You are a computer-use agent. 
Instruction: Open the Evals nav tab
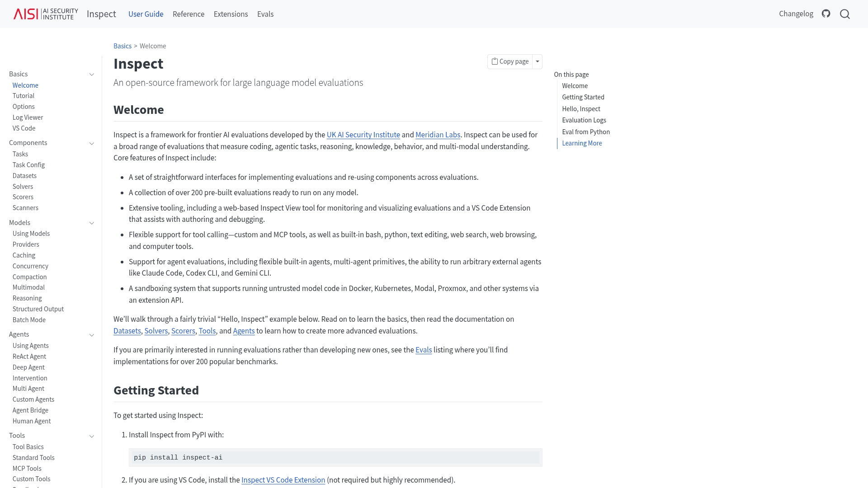click(265, 14)
